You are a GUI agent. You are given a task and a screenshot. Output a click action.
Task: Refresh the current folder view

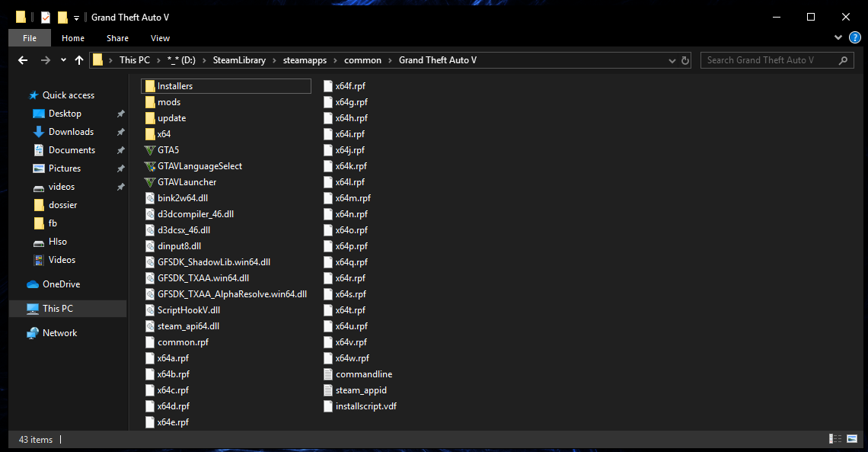685,60
